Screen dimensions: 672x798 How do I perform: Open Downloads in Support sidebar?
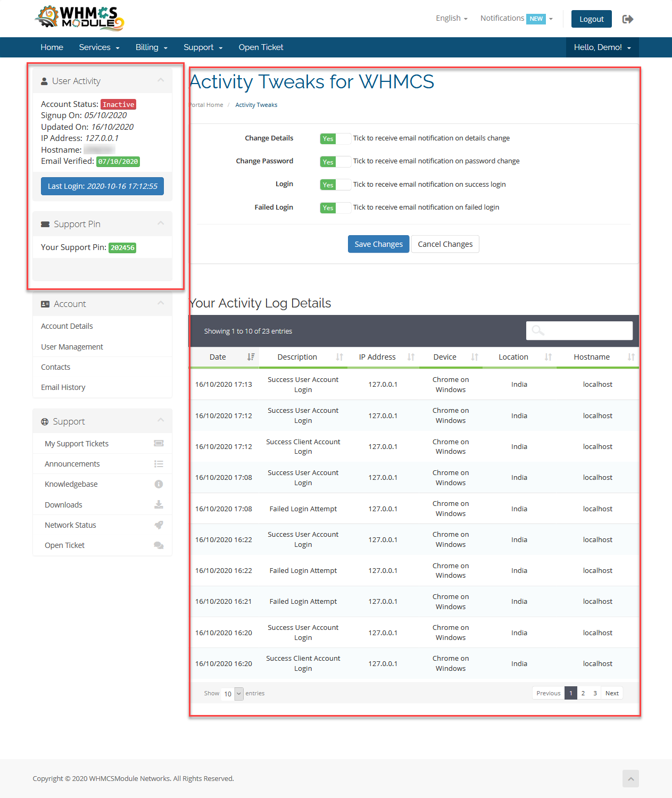(x=63, y=505)
